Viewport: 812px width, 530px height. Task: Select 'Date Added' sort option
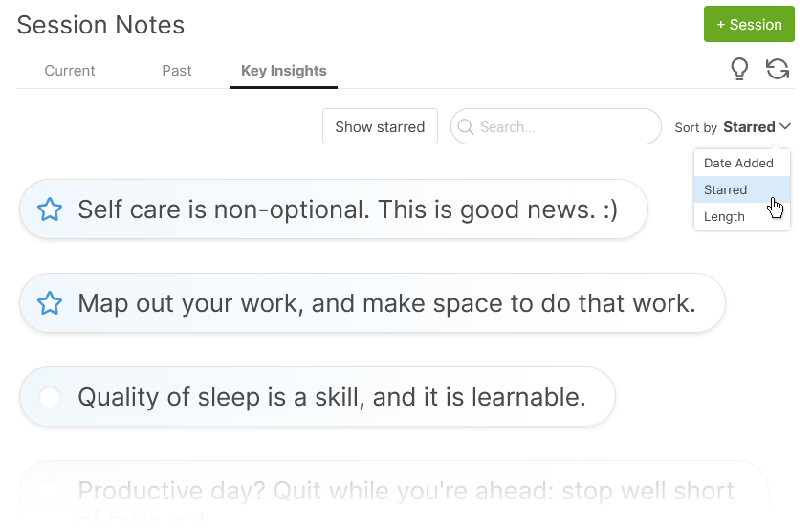pos(738,163)
